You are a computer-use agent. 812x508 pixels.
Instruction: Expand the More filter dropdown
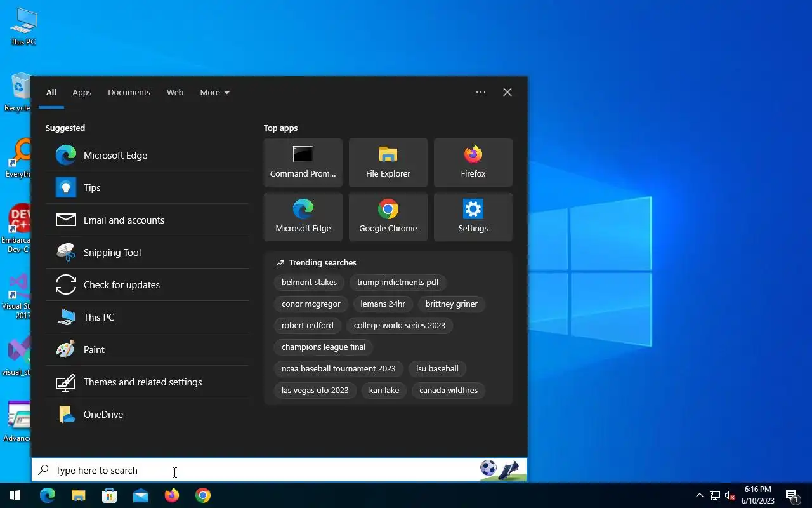[x=215, y=92]
